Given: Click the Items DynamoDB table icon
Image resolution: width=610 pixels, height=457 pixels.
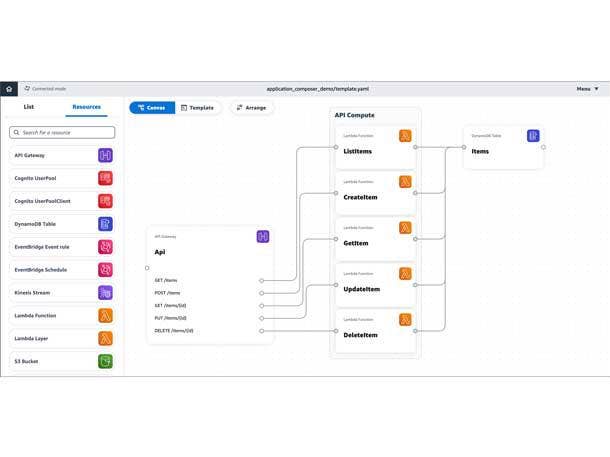Looking at the screenshot, I should click(533, 136).
